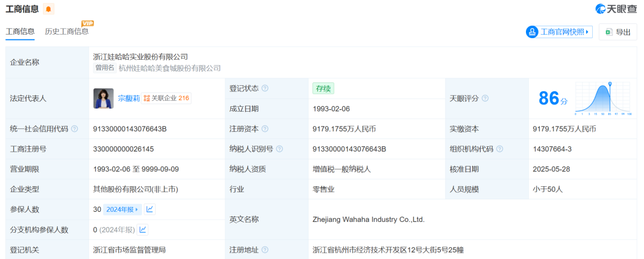The height and width of the screenshot is (259, 644).
Task: Open trend chart icon for 参保人数
Action: 150,209
